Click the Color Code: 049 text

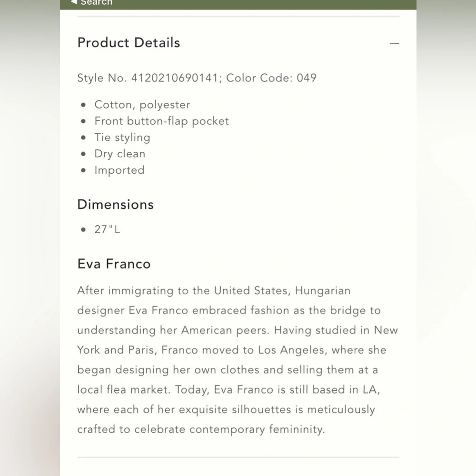tap(271, 78)
